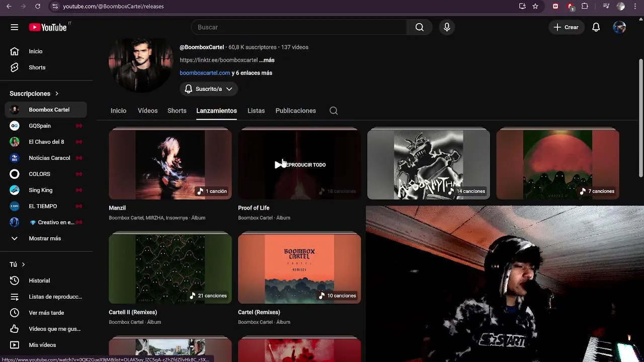644x362 pixels.
Task: Click the browser address bar URL
Action: pos(113,6)
